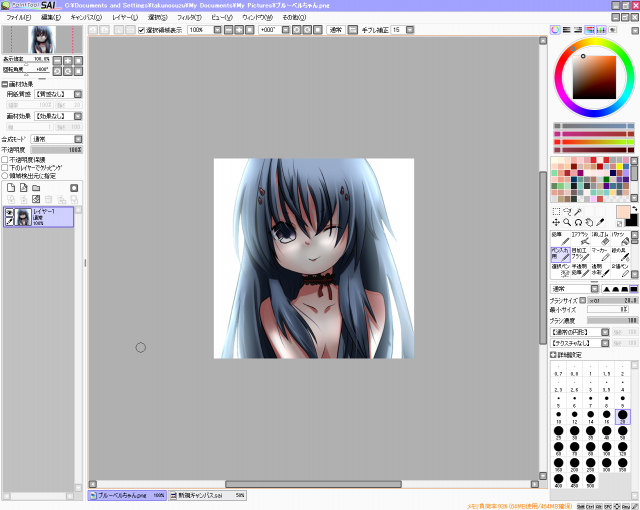Click the undo arrow in the toolbar
This screenshot has height=510, width=640.
[93, 30]
